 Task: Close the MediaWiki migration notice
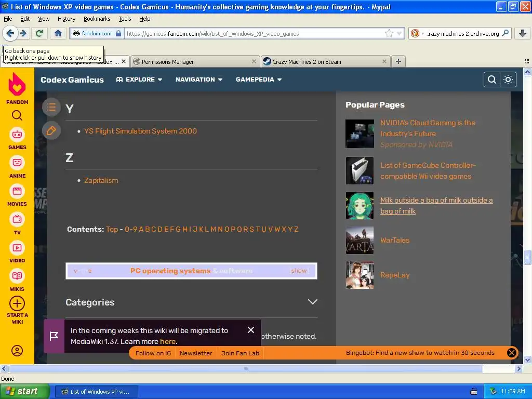pos(251,330)
